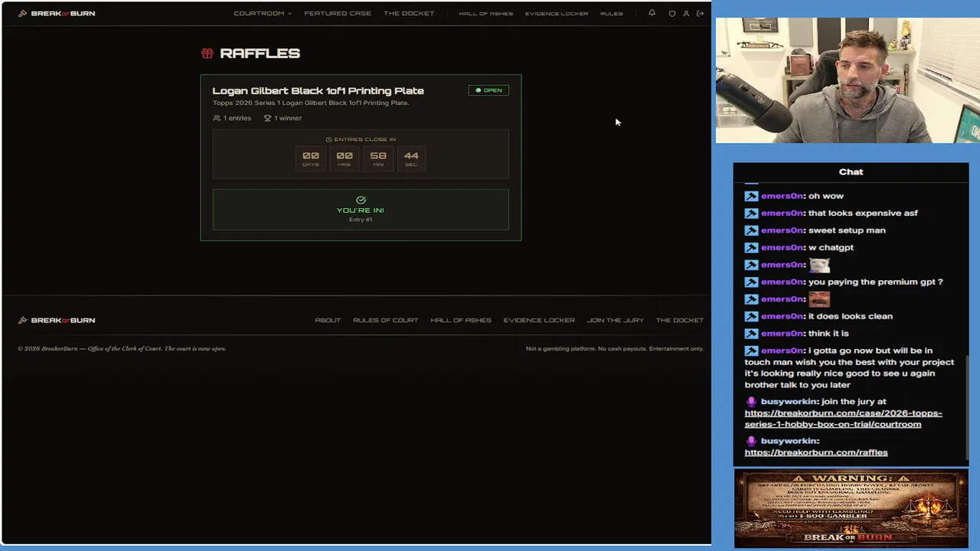
Task: Open the user profile icon
Action: [x=686, y=13]
